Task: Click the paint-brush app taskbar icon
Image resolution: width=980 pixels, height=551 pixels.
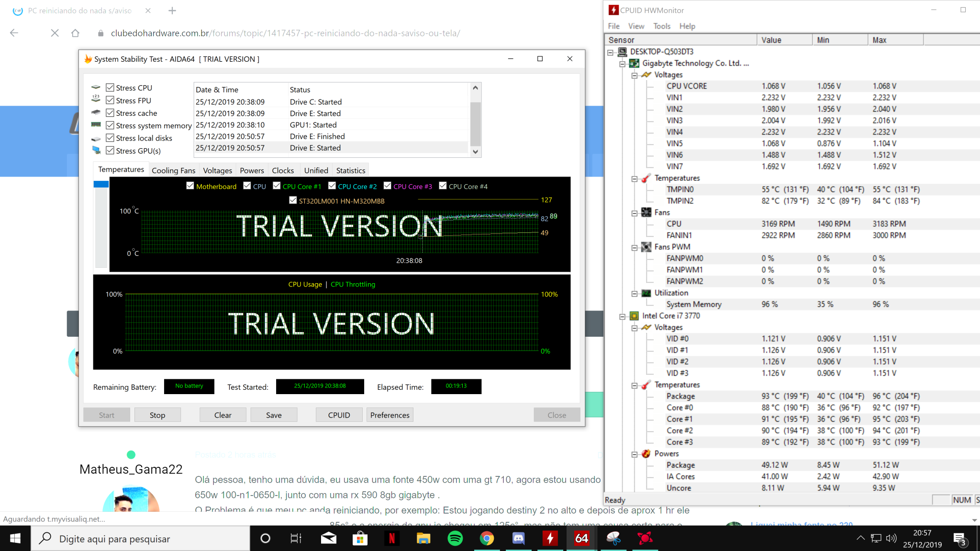Action: [x=613, y=539]
